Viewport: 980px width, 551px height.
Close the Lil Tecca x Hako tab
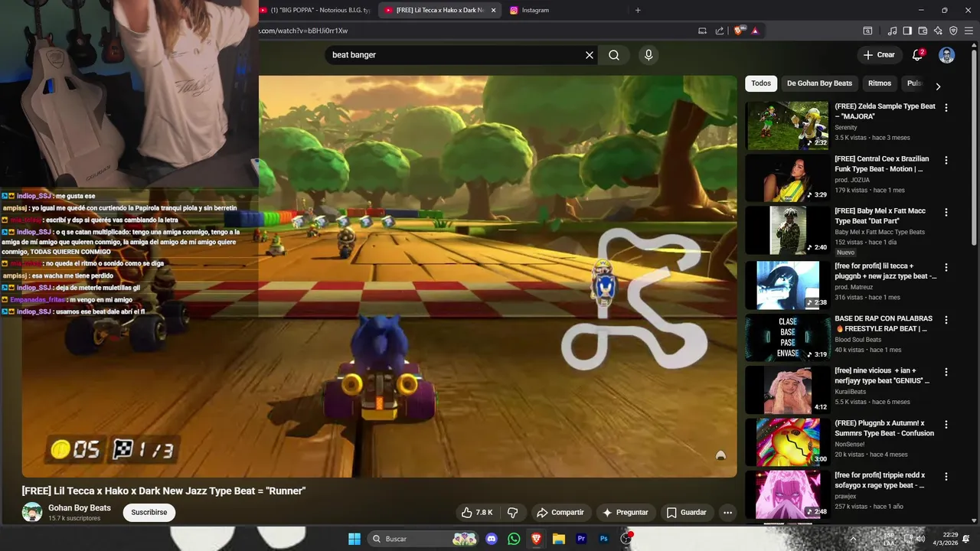tap(493, 10)
